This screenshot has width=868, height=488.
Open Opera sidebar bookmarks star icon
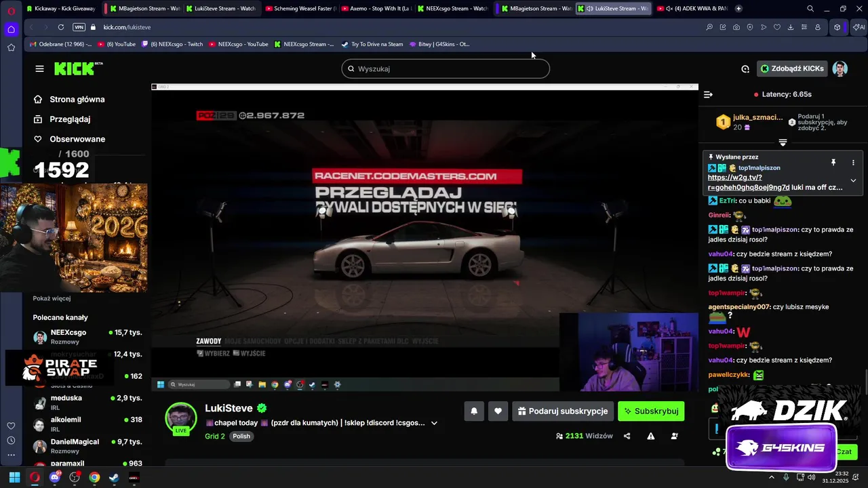pos(11,47)
